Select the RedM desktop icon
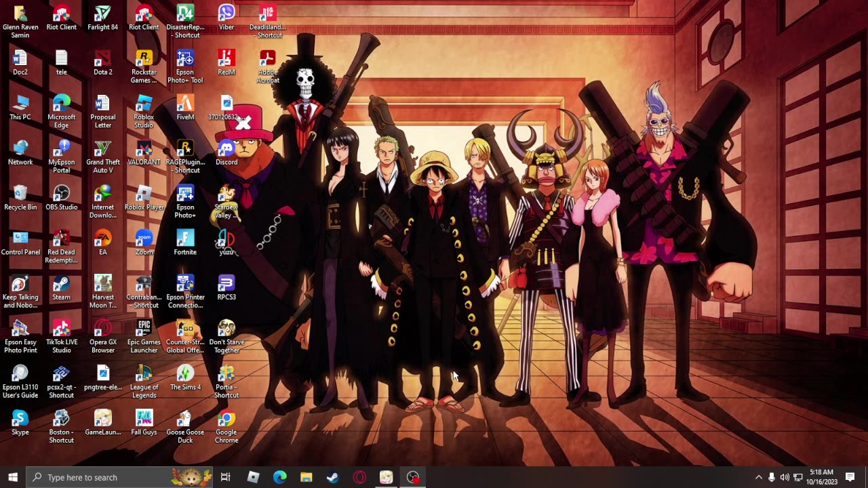This screenshot has height=488, width=868. [226, 62]
